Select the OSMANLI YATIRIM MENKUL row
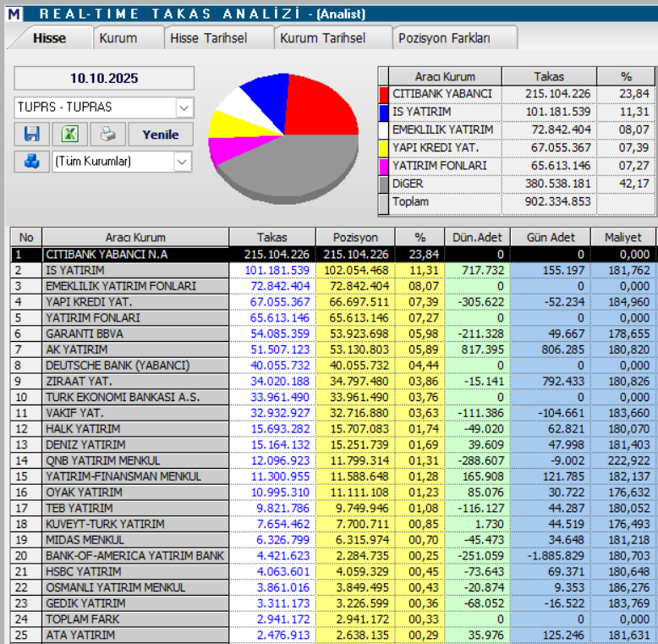The height and width of the screenshot is (644, 658). 333,588
